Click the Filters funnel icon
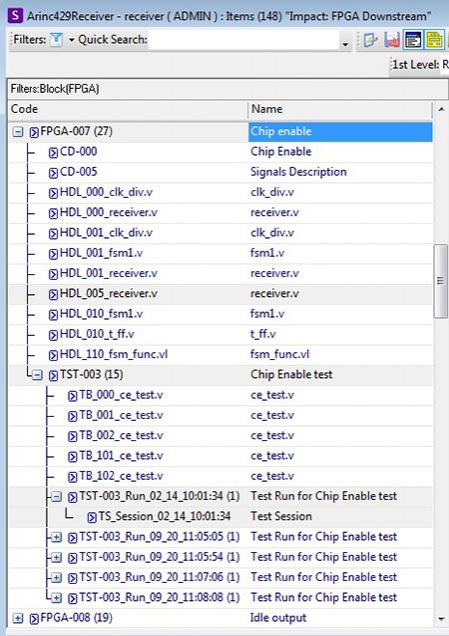The height and width of the screenshot is (636, 449). [56, 40]
